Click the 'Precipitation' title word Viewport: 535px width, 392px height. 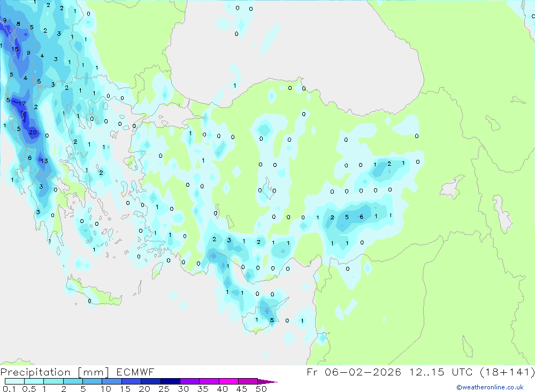35,372
